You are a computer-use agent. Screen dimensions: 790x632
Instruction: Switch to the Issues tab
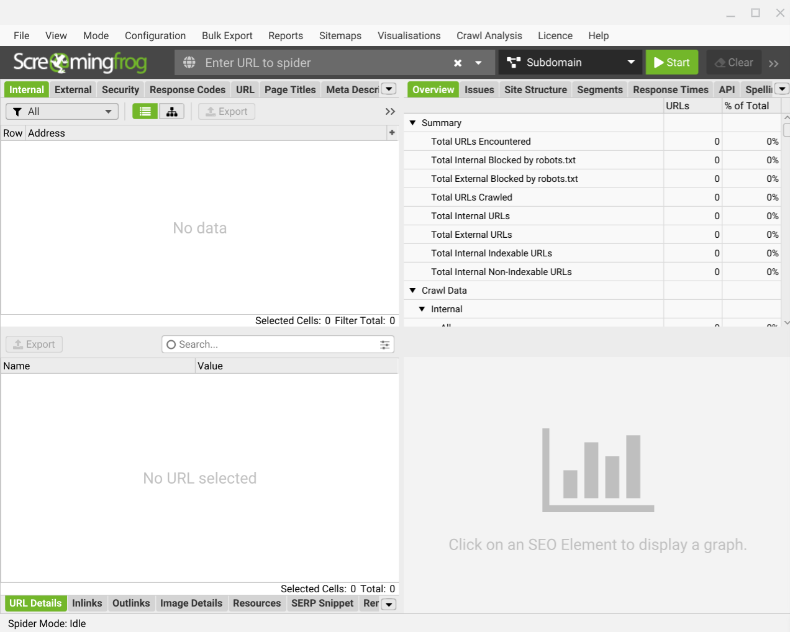click(x=479, y=90)
